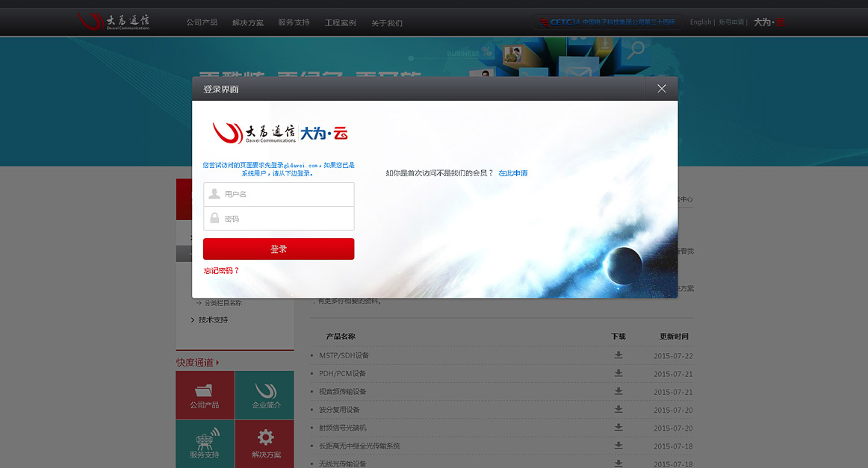The width and height of the screenshot is (868, 468).
Task: Close the 登录界面 login dialog
Action: click(x=661, y=89)
